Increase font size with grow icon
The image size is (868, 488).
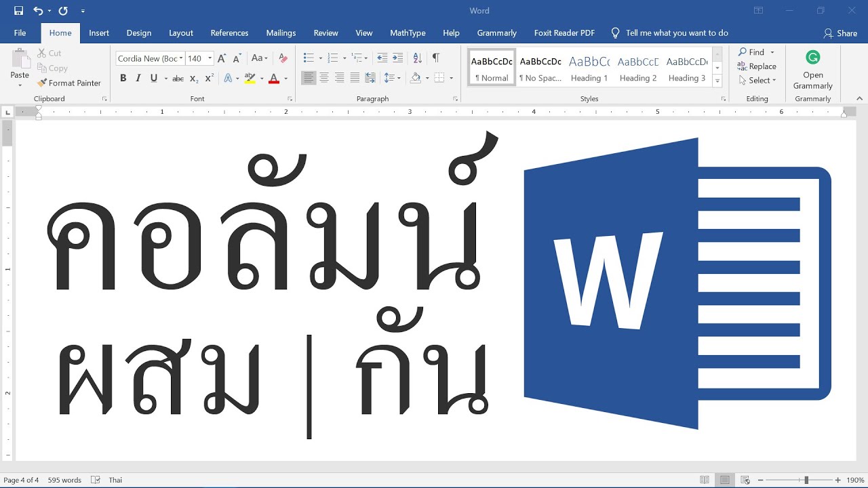pos(222,58)
